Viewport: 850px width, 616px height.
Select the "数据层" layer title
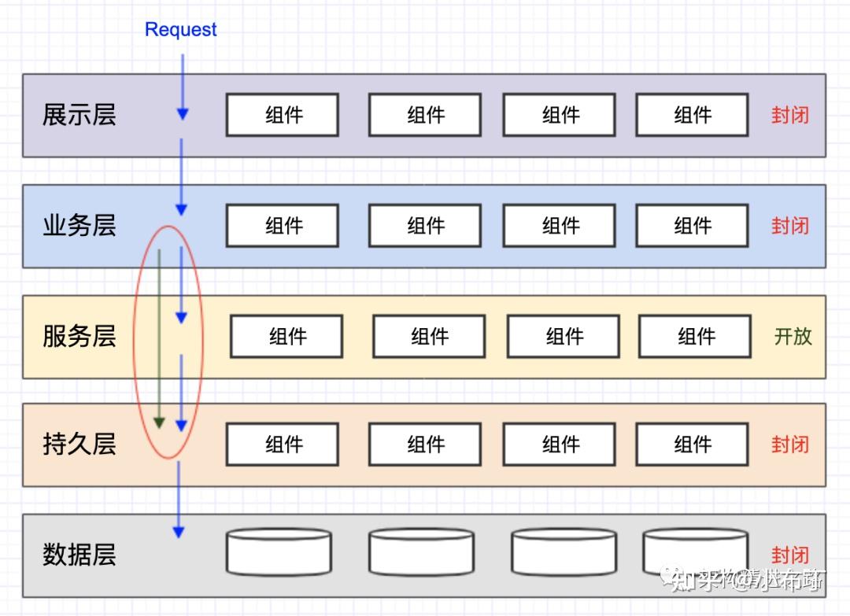(79, 555)
